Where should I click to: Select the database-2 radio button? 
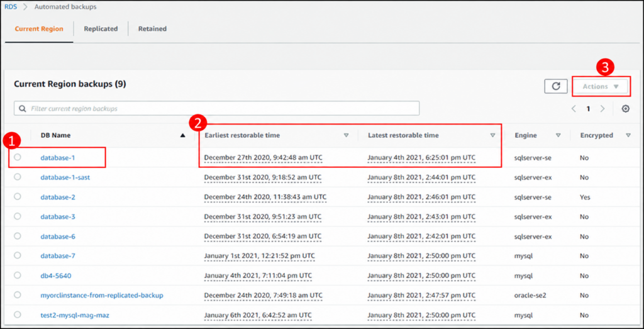pos(17,196)
